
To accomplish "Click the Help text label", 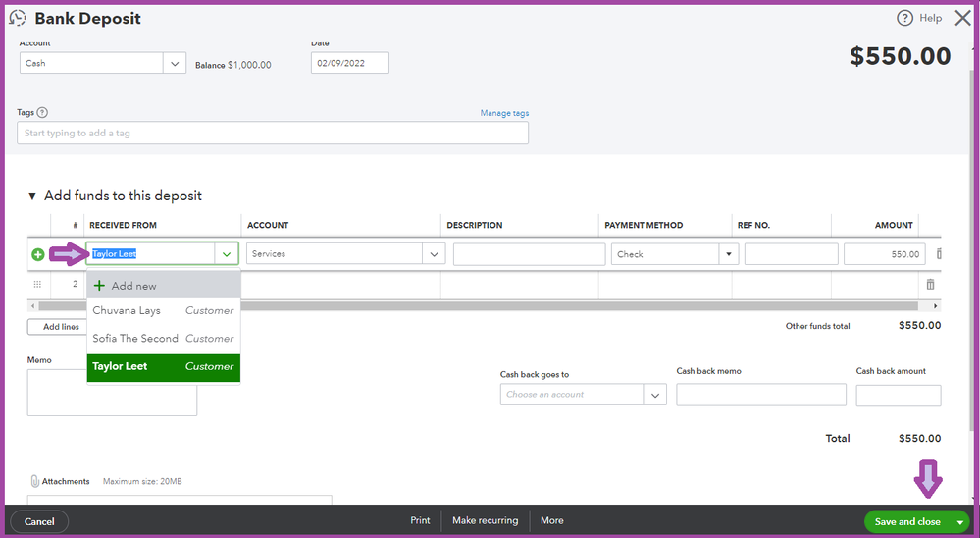I will click(931, 18).
